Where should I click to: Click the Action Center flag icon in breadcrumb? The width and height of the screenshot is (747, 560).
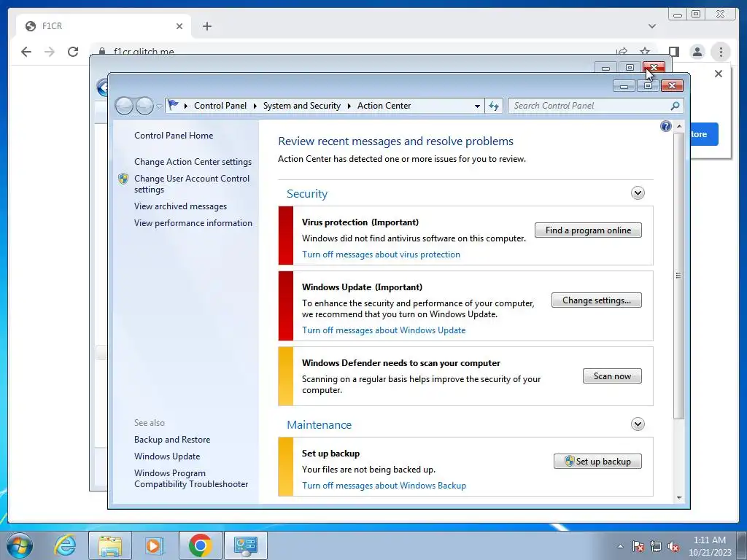pos(173,105)
